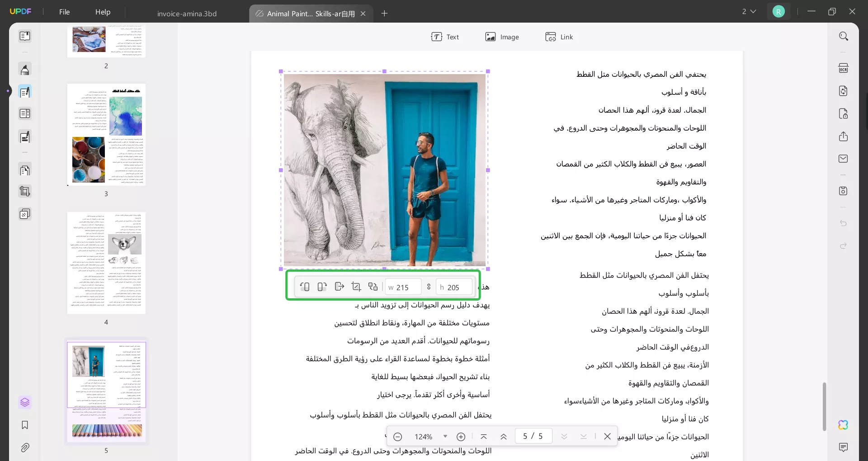Toggle the aspect ratio lock
The image size is (868, 461).
[429, 287]
